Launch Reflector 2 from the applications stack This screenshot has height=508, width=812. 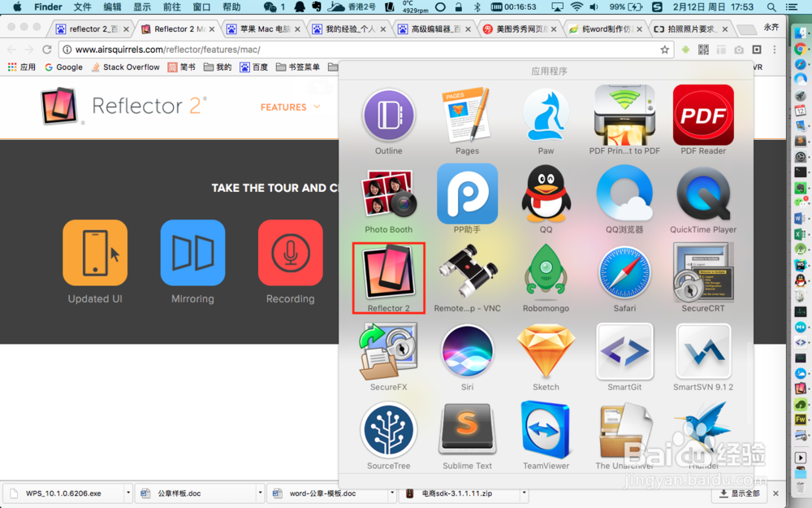tap(388, 272)
